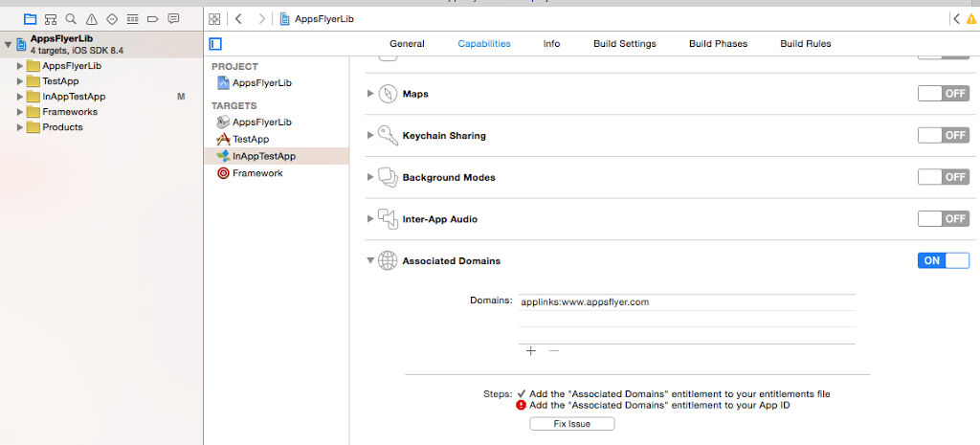
Task: Open the Build Rules tab
Action: coord(806,44)
